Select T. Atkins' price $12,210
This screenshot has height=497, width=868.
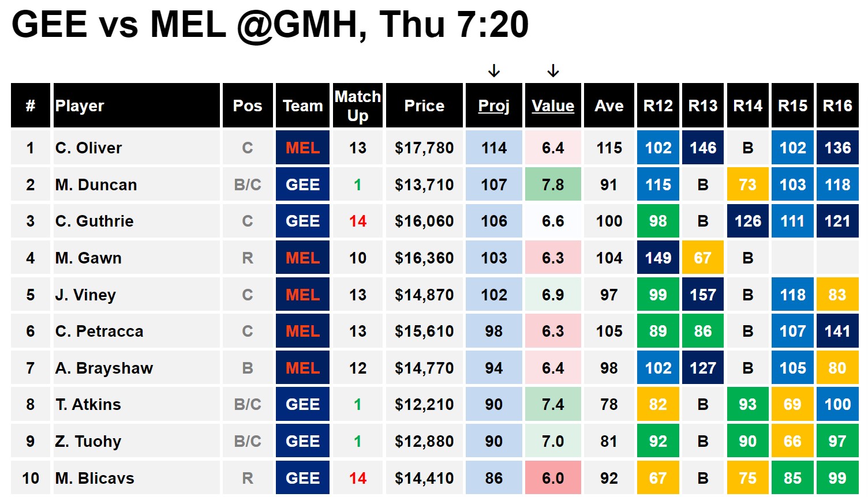coord(424,404)
